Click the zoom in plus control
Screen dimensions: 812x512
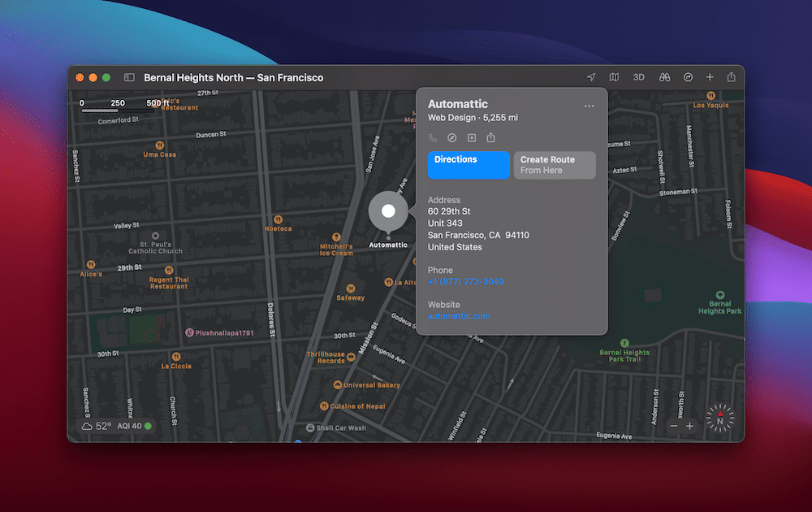[x=689, y=425]
